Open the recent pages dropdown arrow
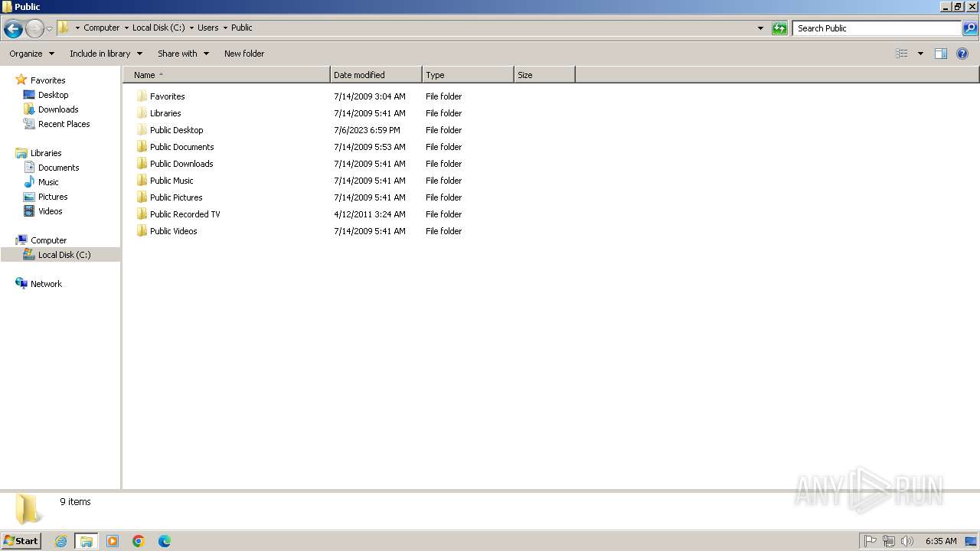This screenshot has height=551, width=980. [x=49, y=29]
